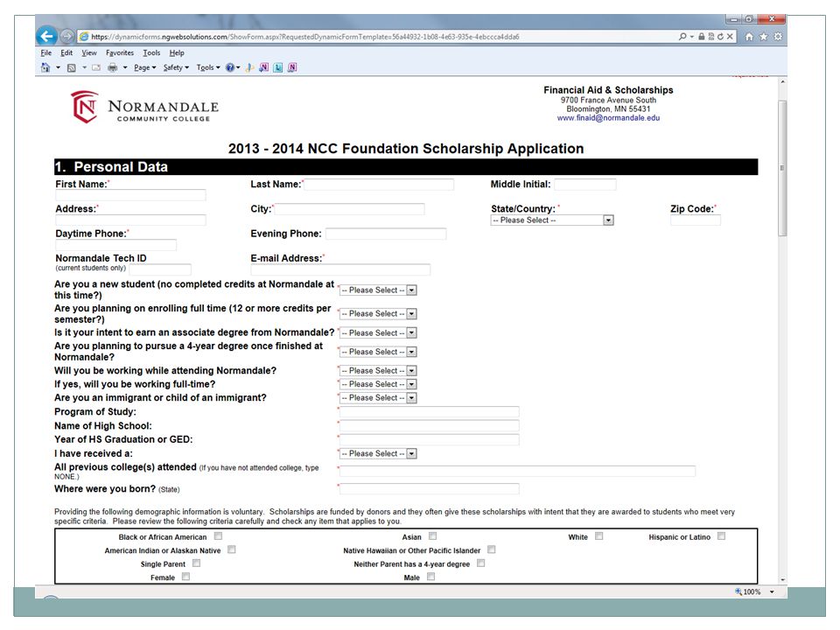840x630 pixels.
Task: Click the zoom magnifier icon in status bar
Action: 738,591
